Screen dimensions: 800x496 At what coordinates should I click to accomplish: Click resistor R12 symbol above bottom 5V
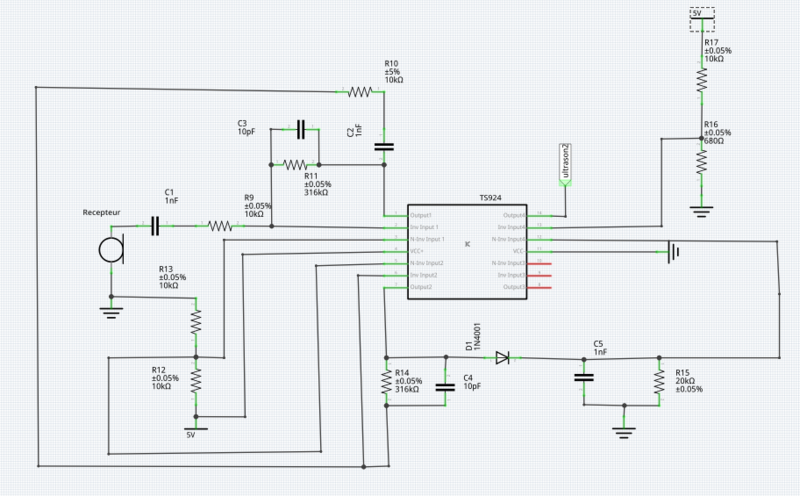[196, 380]
